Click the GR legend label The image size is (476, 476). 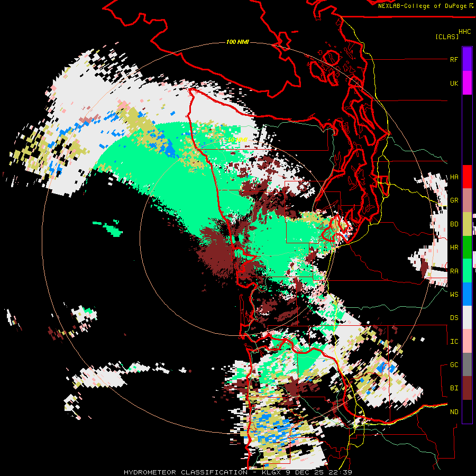(454, 200)
